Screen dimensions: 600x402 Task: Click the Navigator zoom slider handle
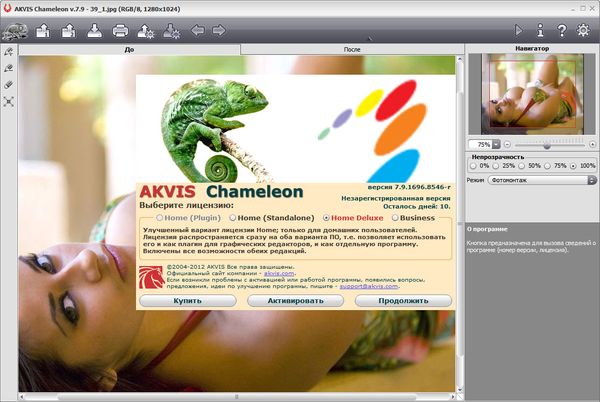(x=546, y=144)
